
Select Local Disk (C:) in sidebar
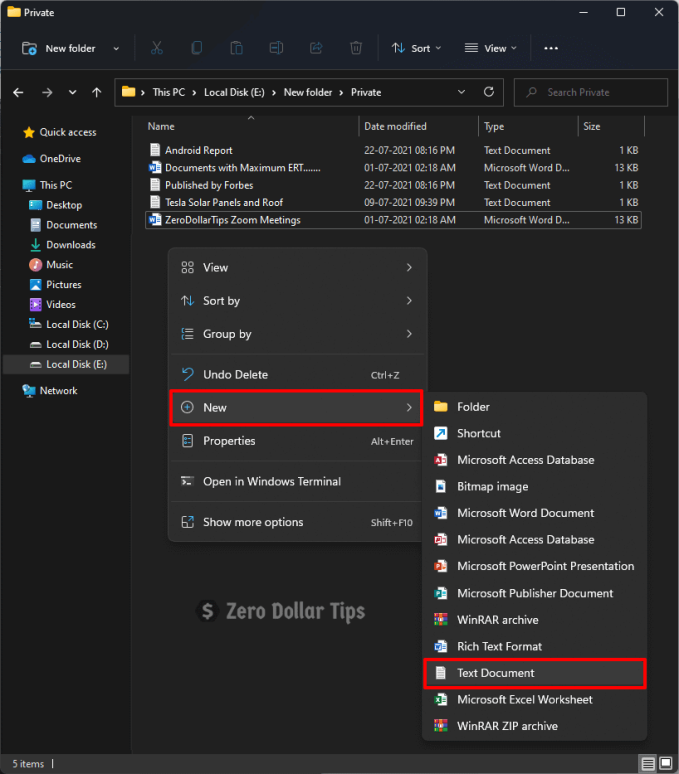[76, 324]
